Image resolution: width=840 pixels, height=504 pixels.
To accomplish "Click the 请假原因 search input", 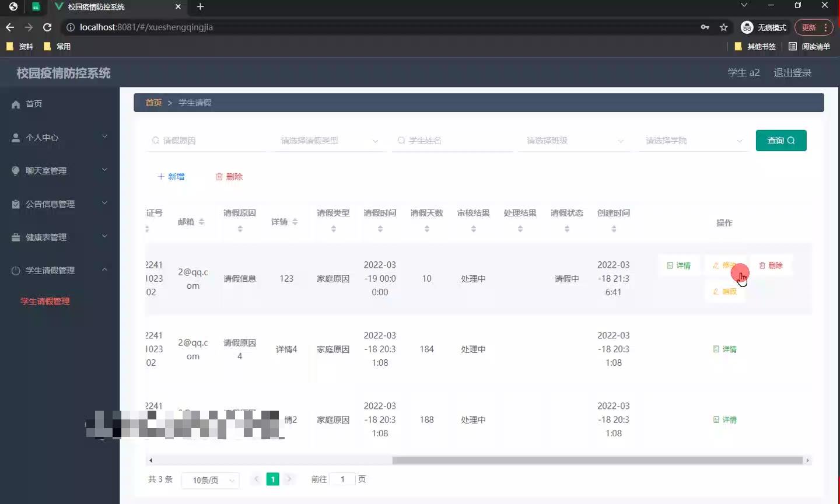I will point(205,141).
